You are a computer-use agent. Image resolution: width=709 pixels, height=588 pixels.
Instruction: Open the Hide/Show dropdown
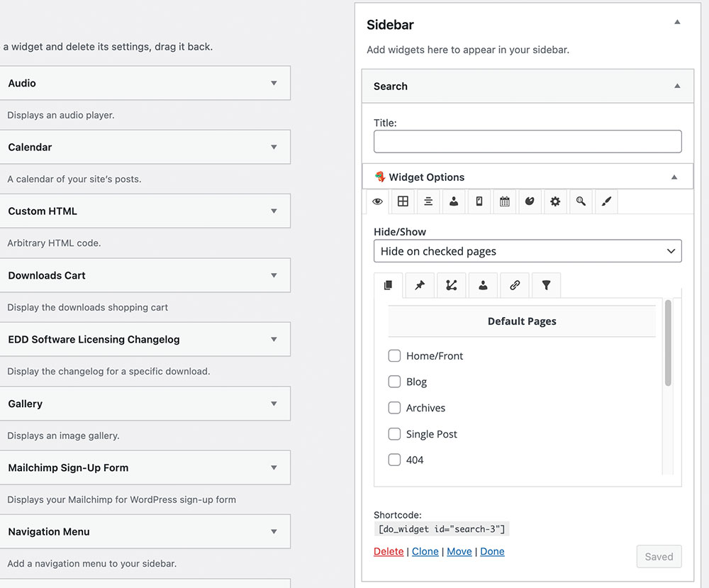(x=527, y=251)
